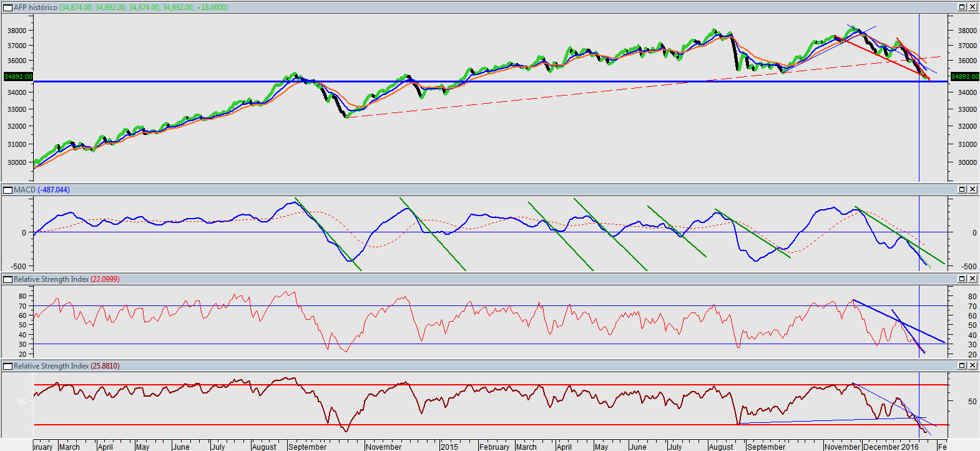Select the AFP histórico title text
The image size is (980, 451).
click(x=36, y=7)
